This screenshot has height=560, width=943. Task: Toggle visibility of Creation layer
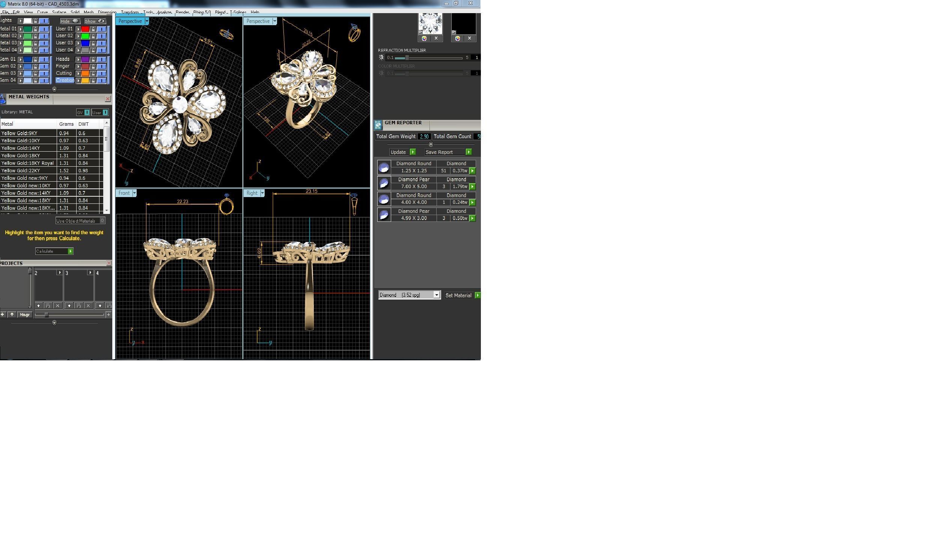click(x=101, y=81)
